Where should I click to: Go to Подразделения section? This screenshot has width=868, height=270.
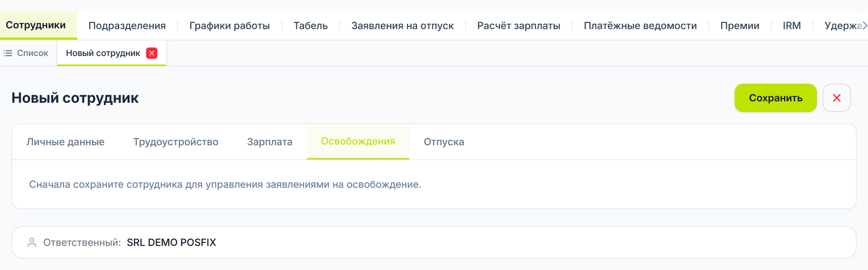point(127,26)
